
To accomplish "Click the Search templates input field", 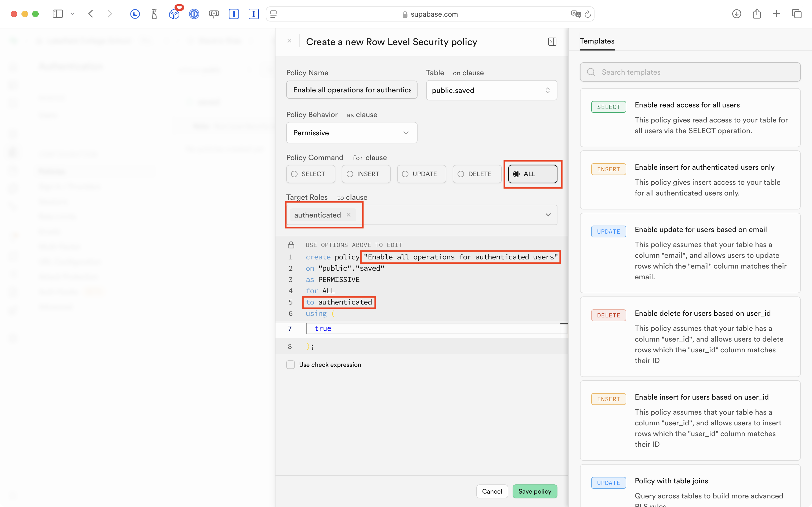I will click(690, 72).
